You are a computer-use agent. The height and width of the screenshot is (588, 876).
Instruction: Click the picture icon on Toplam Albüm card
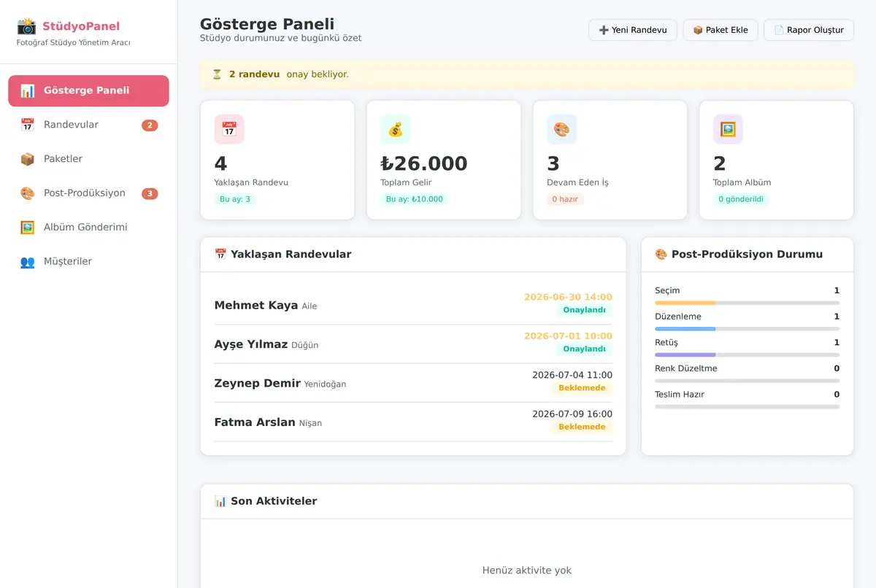[x=729, y=129]
